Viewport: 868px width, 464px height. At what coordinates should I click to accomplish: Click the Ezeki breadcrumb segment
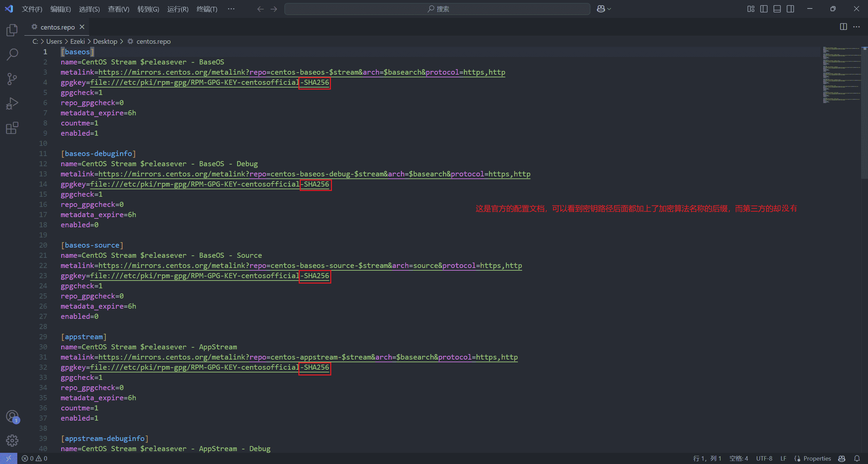pyautogui.click(x=78, y=41)
